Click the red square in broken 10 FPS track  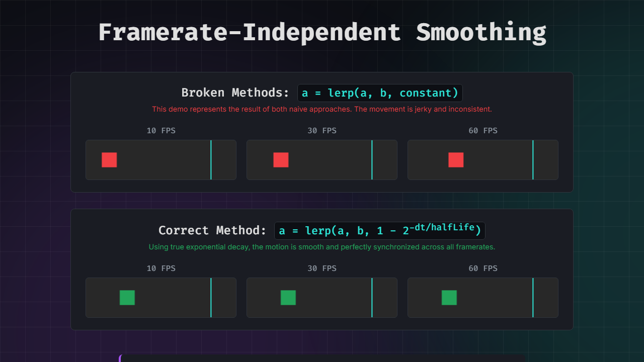point(109,160)
